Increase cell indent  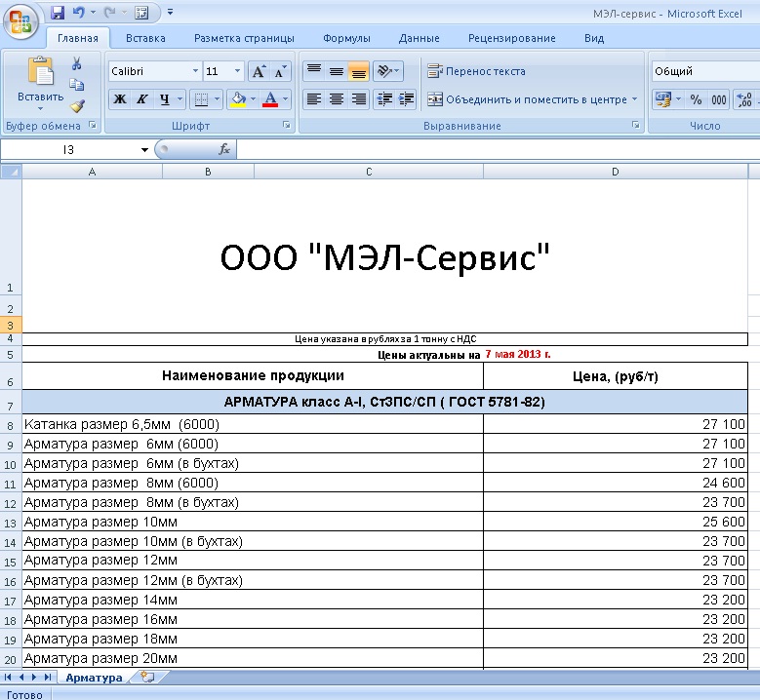(x=406, y=99)
